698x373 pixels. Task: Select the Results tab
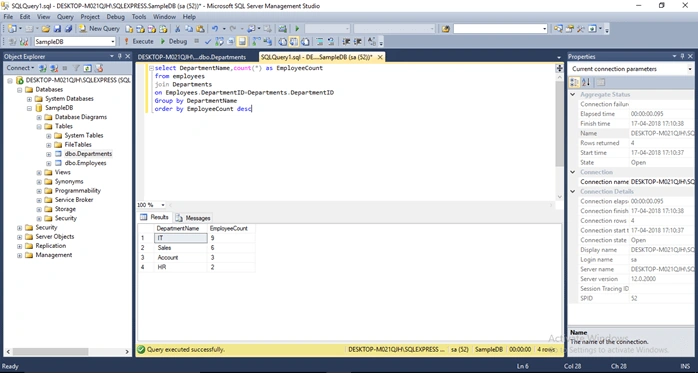click(x=155, y=217)
